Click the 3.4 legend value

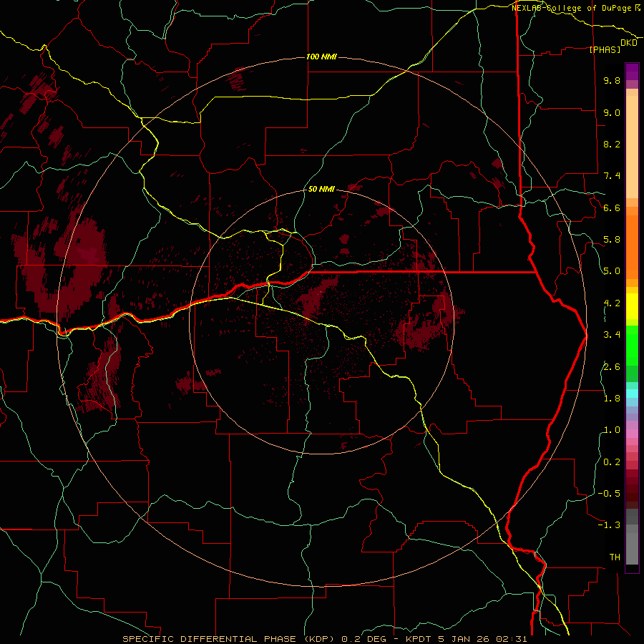click(612, 335)
